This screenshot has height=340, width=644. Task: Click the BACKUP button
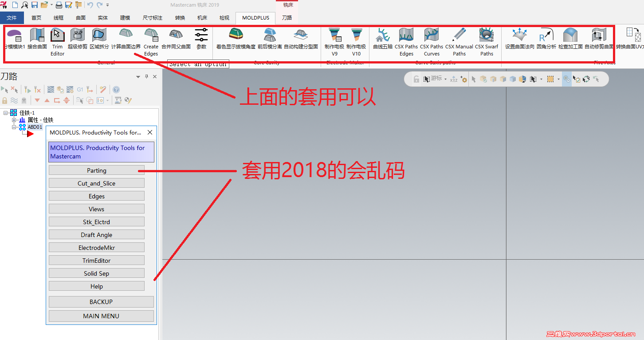(x=101, y=302)
